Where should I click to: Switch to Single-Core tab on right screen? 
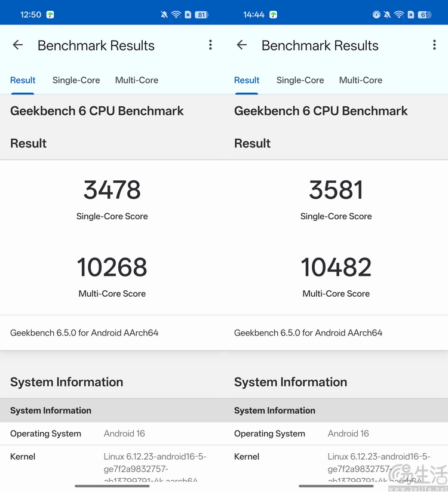(300, 80)
